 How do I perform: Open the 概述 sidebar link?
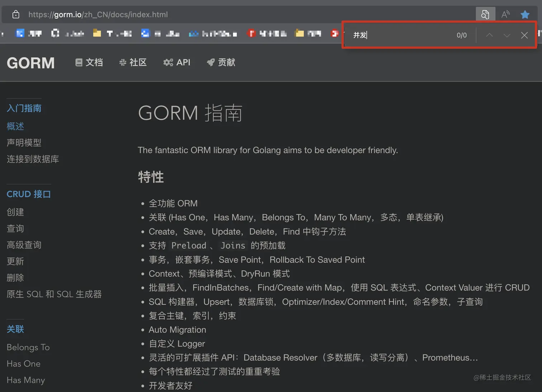[x=15, y=126]
